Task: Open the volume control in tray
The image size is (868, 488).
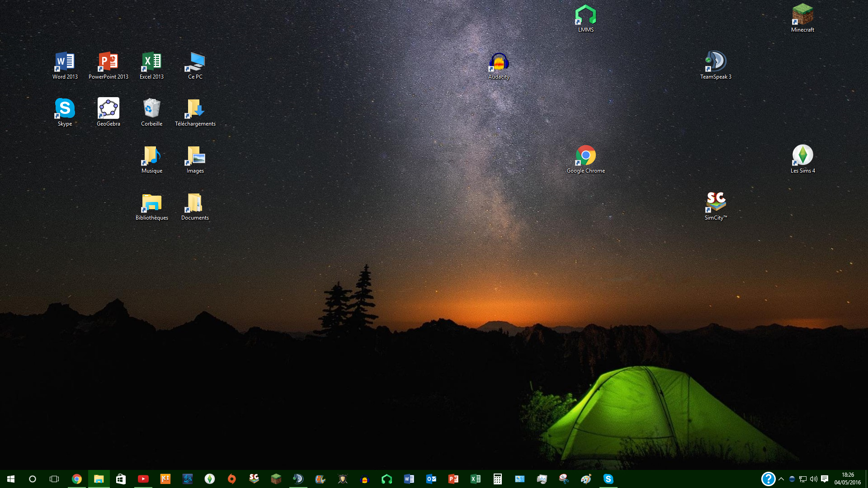Action: (813, 479)
